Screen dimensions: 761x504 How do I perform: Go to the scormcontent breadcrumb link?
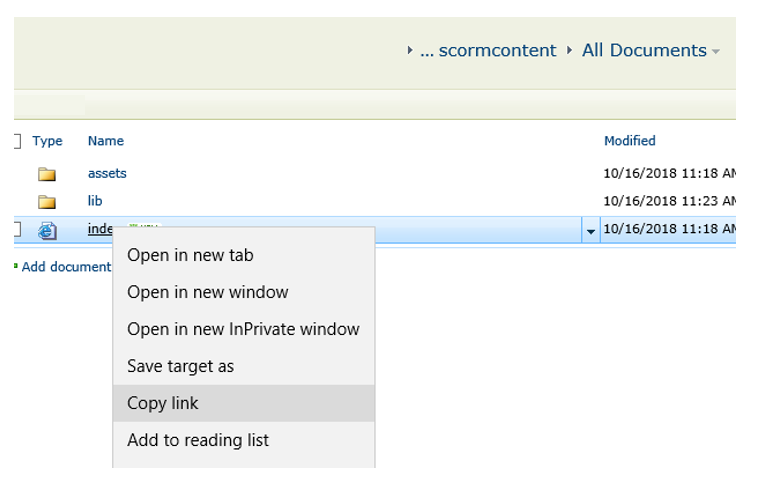pos(497,50)
